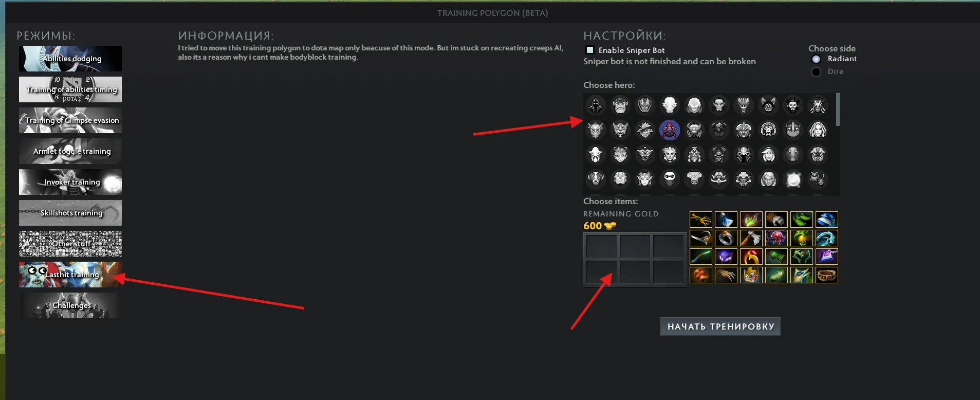Choose the Crown item icon
Screen dimensions: 980x400
751,275
